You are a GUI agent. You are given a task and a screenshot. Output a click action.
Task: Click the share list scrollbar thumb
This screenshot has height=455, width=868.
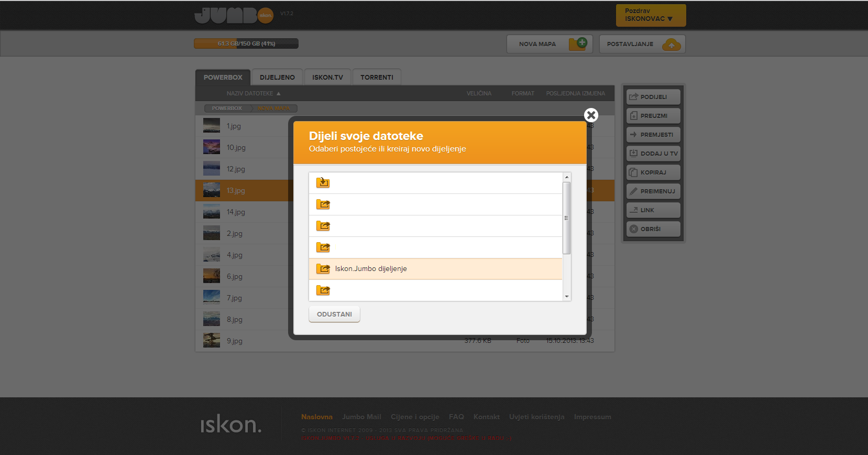[566, 218]
